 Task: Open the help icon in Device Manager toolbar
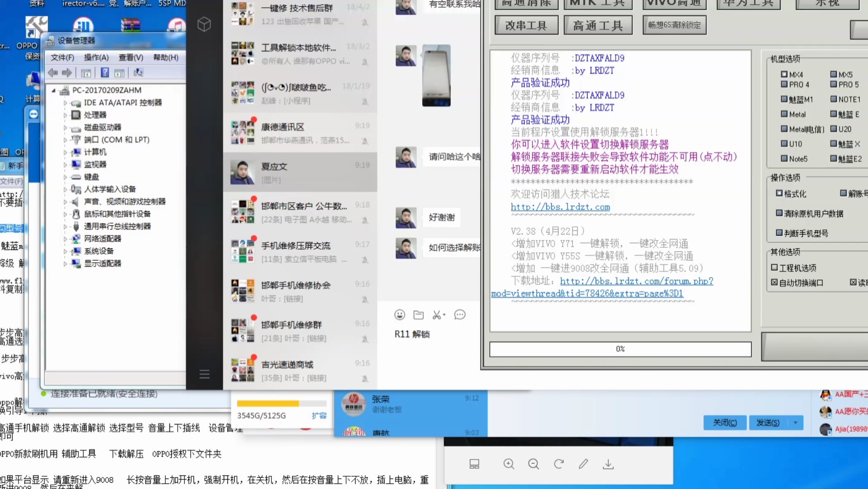tap(105, 72)
